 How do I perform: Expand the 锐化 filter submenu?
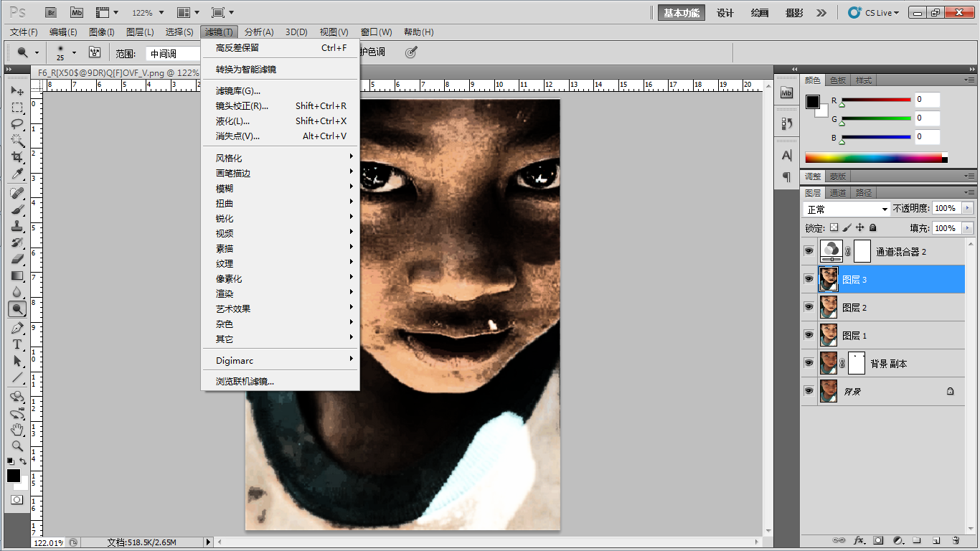point(281,218)
